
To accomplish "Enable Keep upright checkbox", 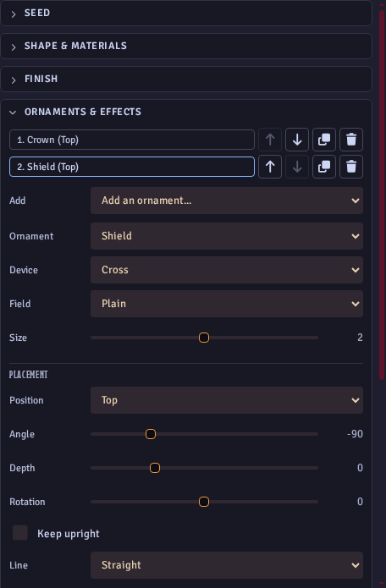I will click(20, 532).
